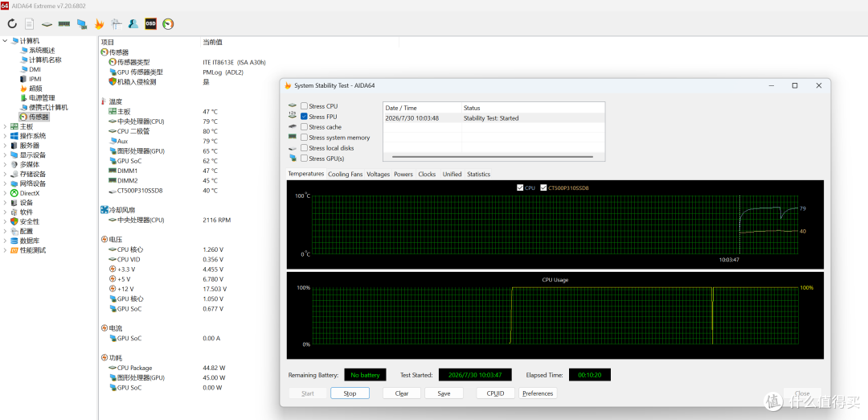Click the Status column header in log

(x=533, y=108)
